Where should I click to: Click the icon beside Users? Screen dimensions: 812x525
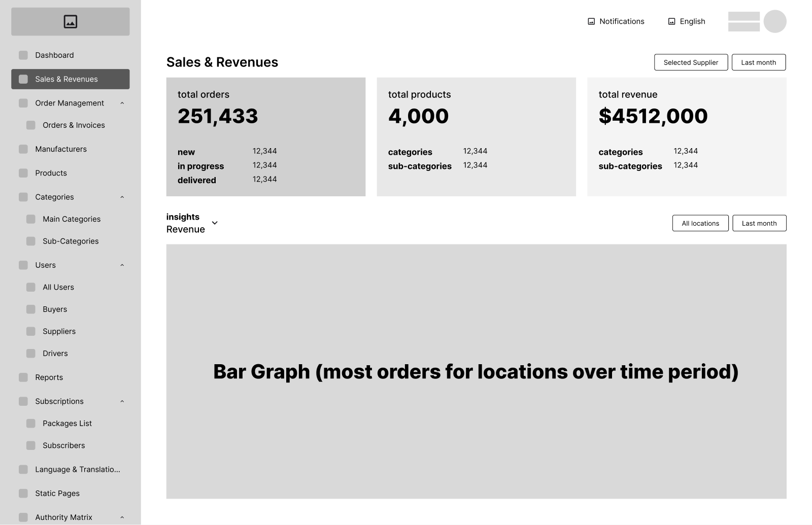pos(23,265)
